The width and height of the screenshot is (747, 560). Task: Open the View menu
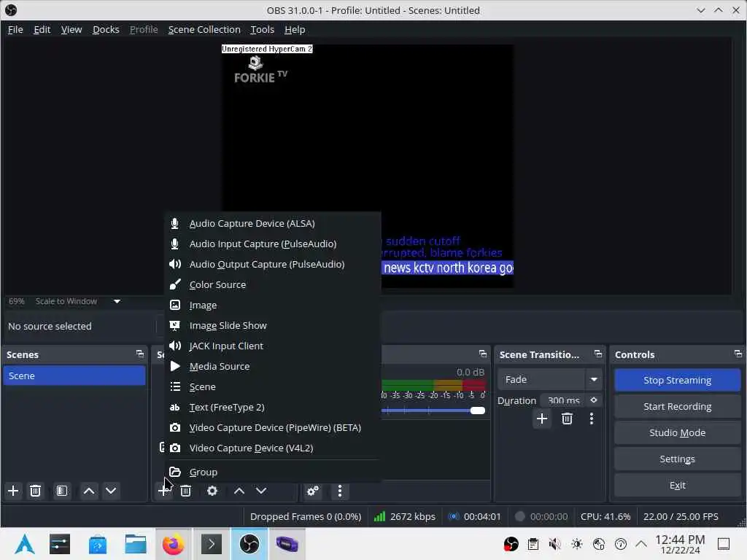[71, 29]
